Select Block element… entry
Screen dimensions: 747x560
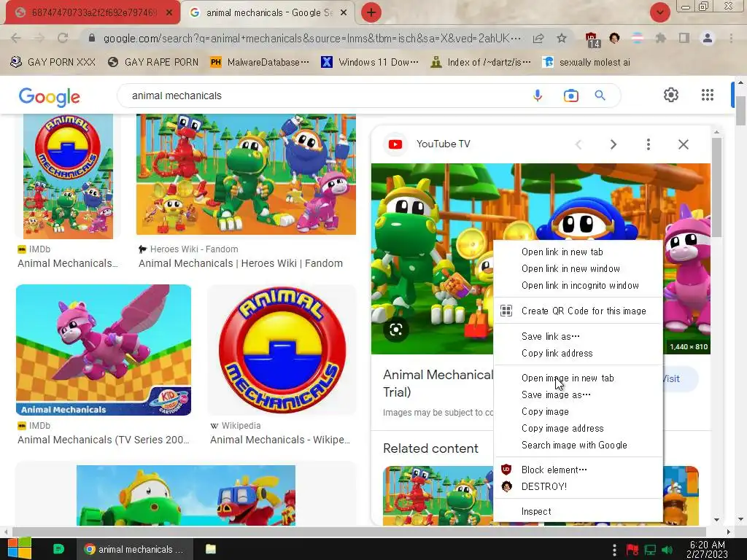578,470
